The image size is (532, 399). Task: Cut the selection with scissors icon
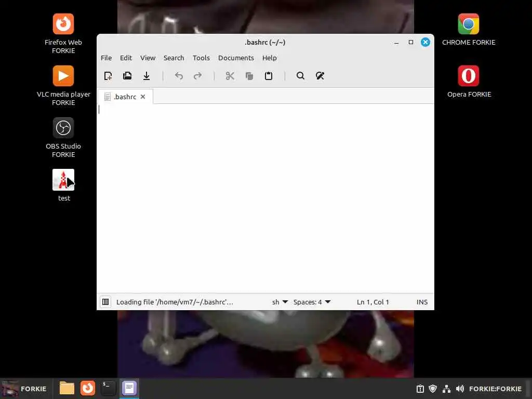(230, 76)
